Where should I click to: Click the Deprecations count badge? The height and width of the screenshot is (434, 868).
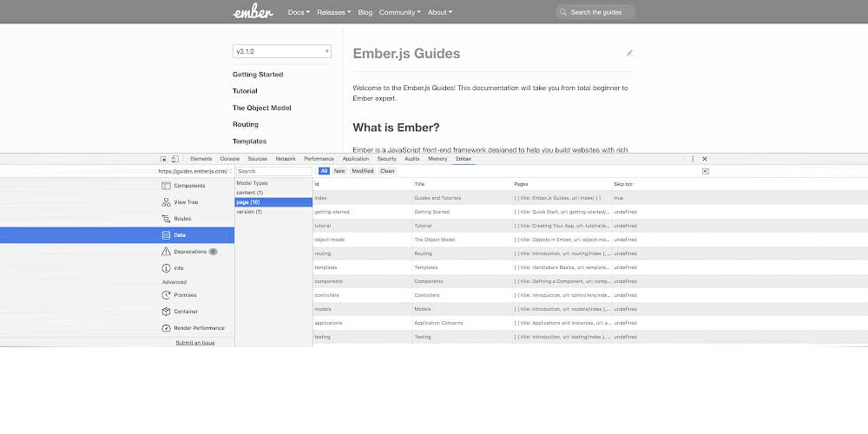214,252
